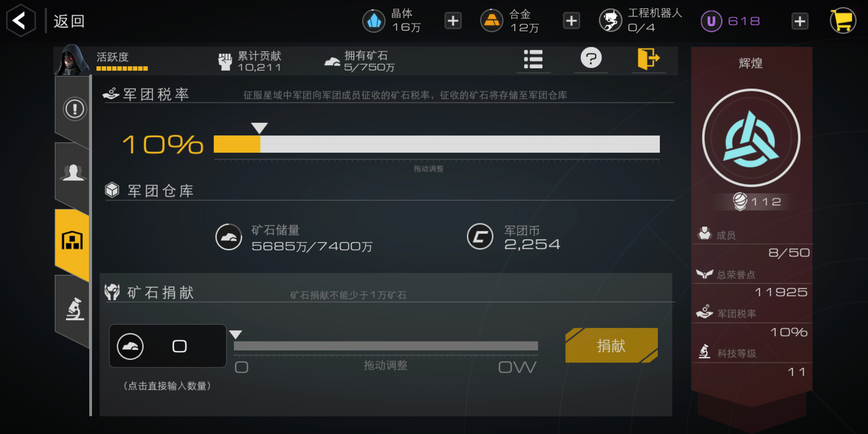
Task: Click the ore donation slider track
Action: pyautogui.click(x=386, y=346)
